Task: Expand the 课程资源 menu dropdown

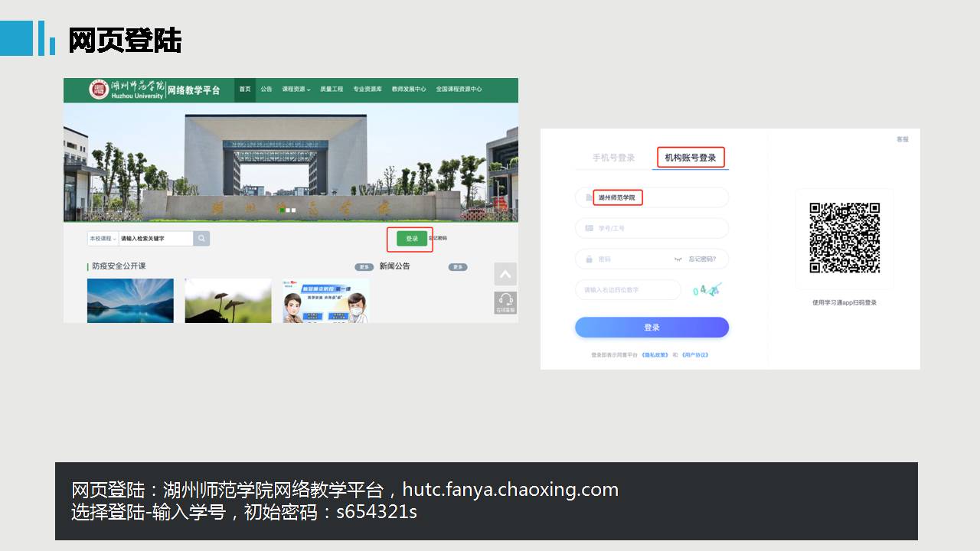Action: pos(296,90)
